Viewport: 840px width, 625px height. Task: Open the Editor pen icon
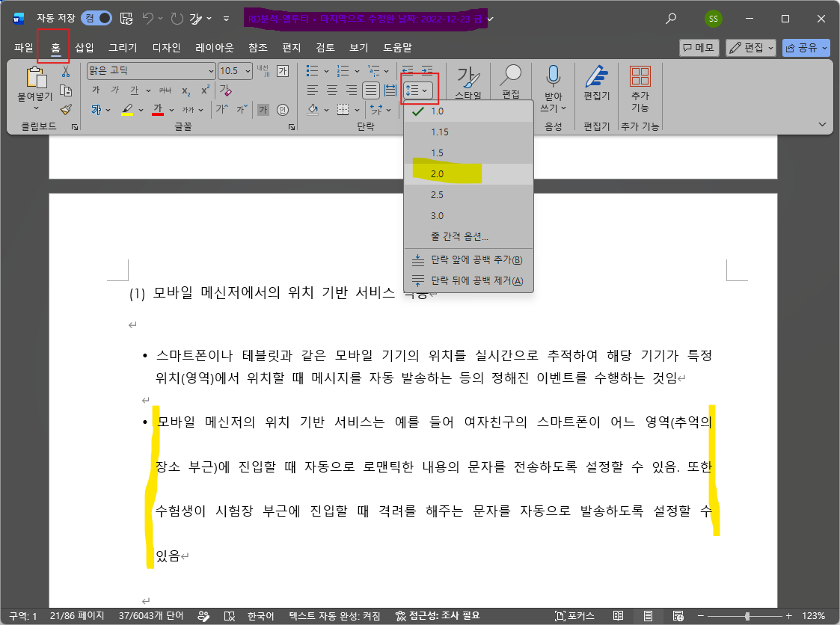(596, 76)
